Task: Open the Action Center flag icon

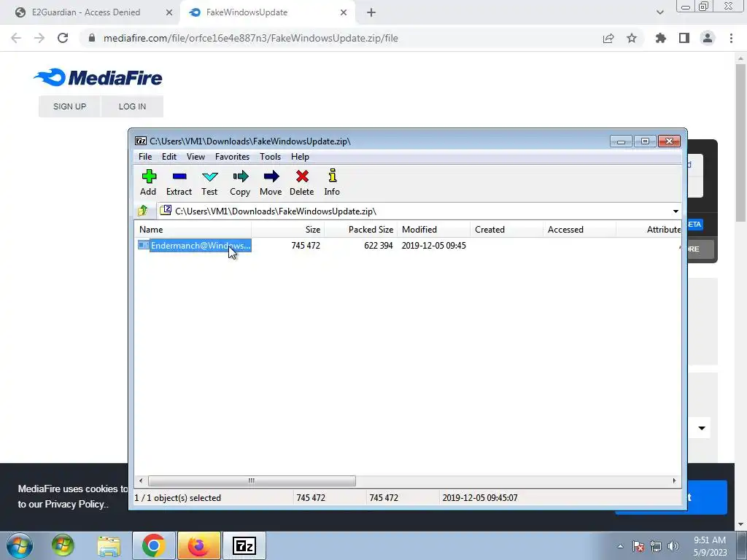Action: point(638,546)
